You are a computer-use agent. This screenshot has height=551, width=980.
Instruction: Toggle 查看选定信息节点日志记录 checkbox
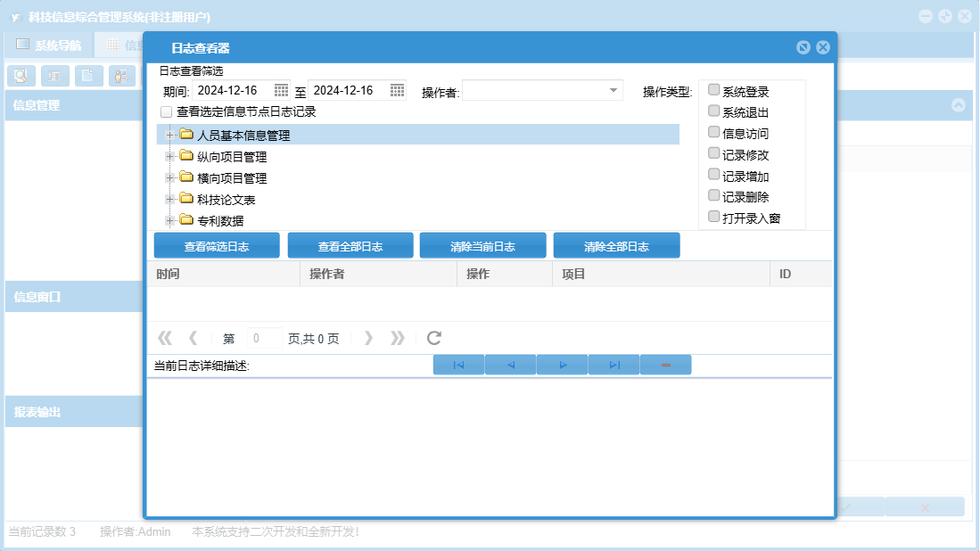(166, 112)
